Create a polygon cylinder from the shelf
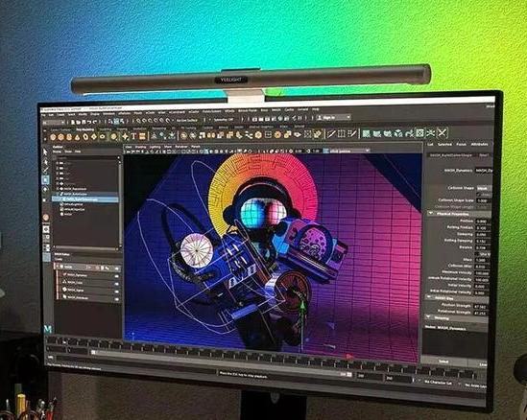 click(x=69, y=137)
